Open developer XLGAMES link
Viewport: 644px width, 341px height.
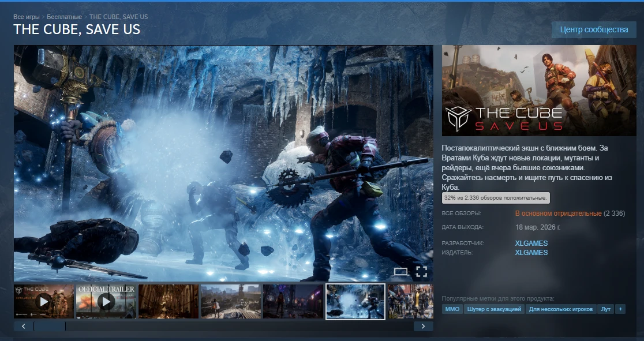tap(531, 243)
